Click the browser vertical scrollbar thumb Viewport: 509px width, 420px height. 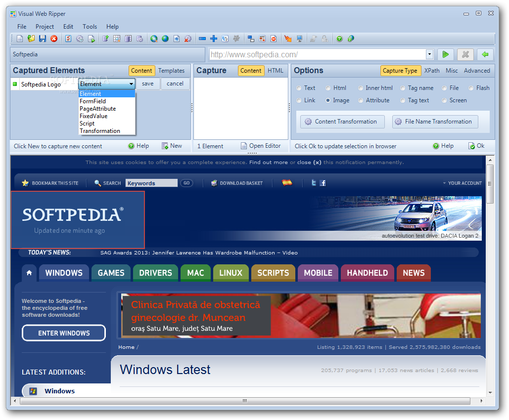click(x=490, y=184)
